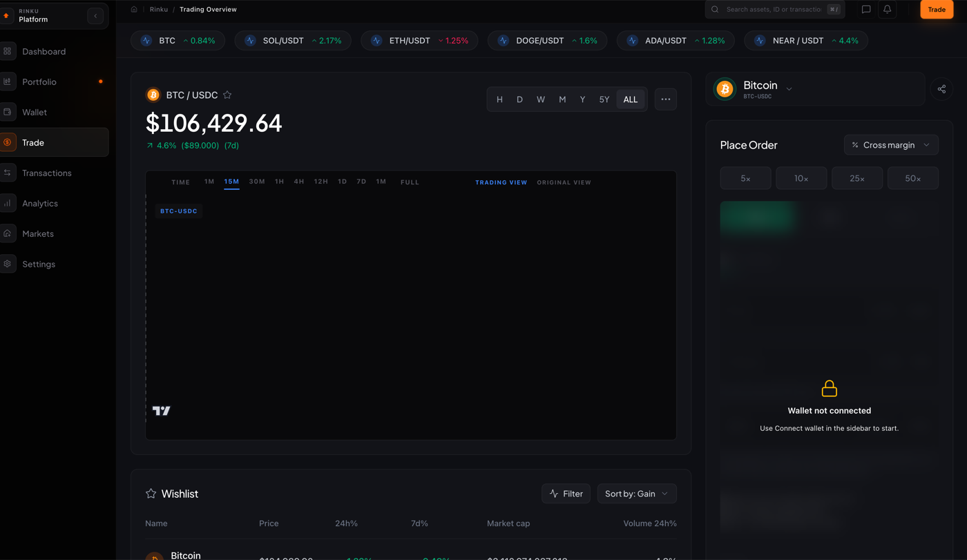Open the Cross margin dropdown
This screenshot has width=967, height=560.
click(891, 145)
